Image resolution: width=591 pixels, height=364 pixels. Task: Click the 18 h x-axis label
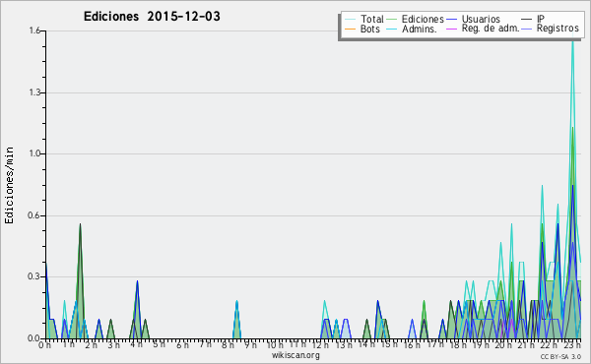click(457, 344)
